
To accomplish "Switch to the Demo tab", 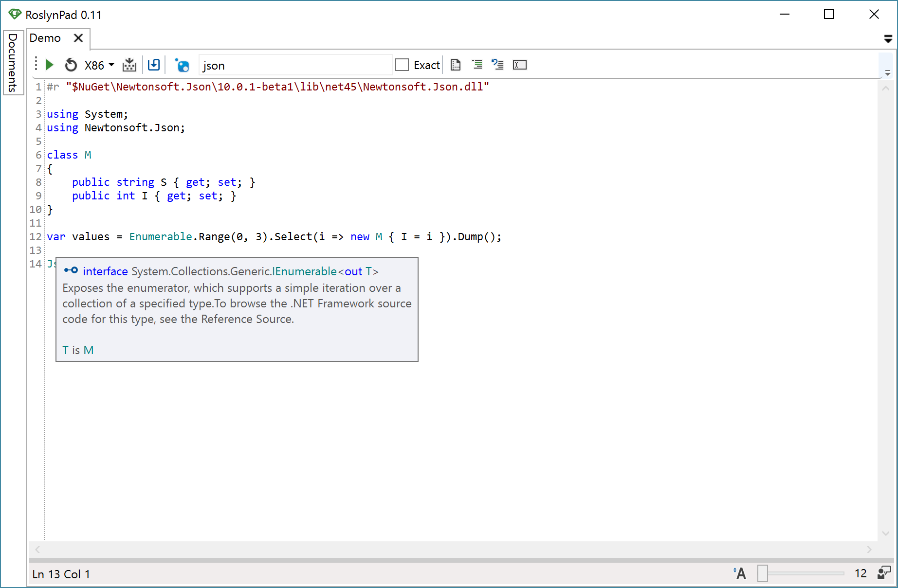I will [45, 38].
